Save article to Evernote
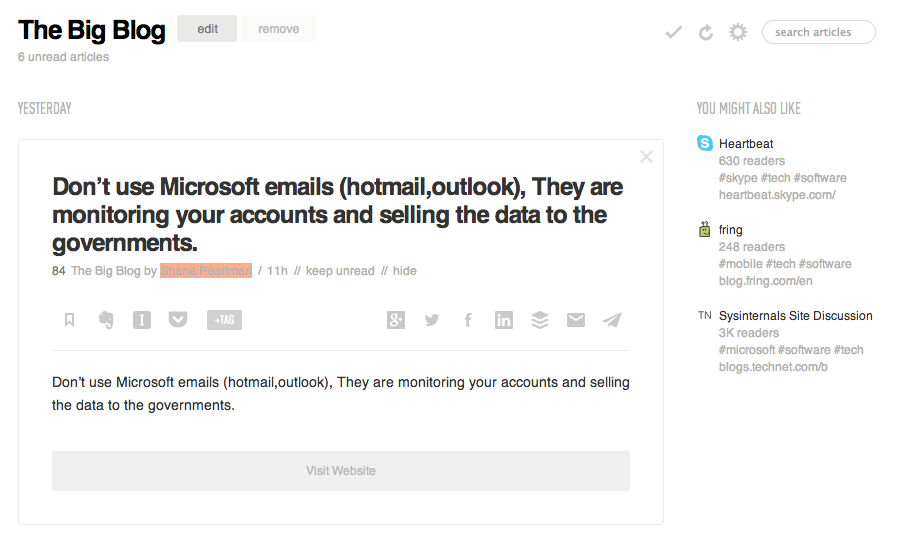The width and height of the screenshot is (901, 538). point(106,320)
